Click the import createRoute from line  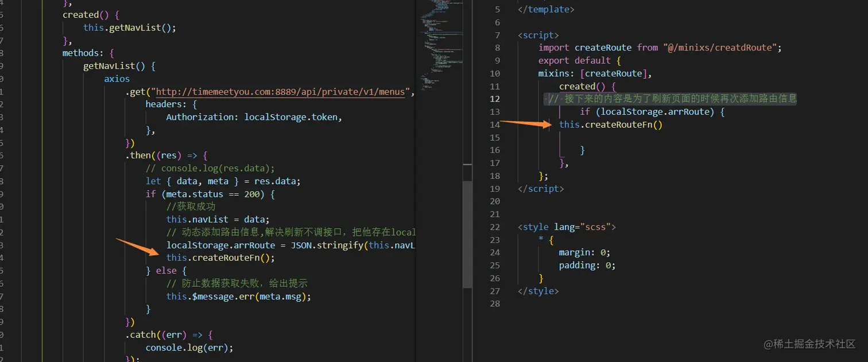(660, 48)
